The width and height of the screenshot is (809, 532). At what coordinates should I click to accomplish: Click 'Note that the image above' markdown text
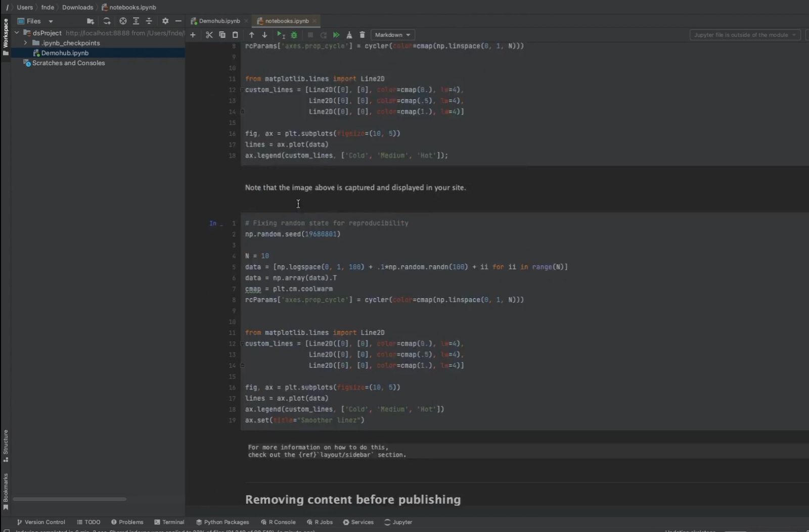355,187
